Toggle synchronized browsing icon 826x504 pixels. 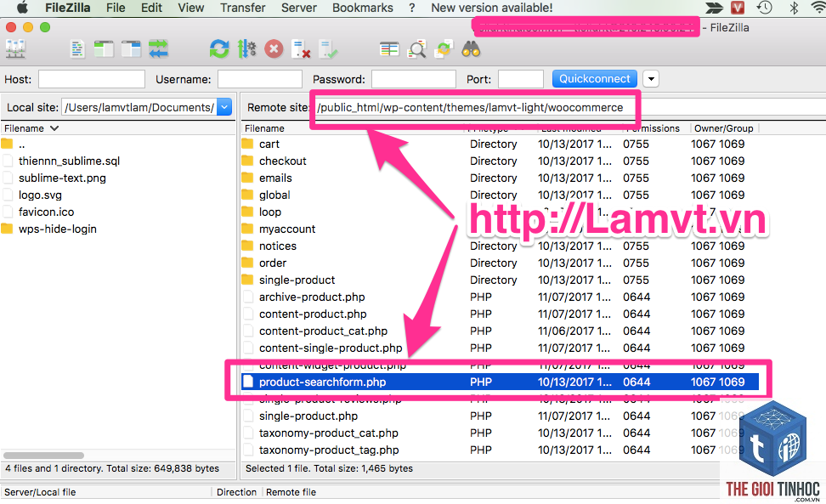coord(444,49)
